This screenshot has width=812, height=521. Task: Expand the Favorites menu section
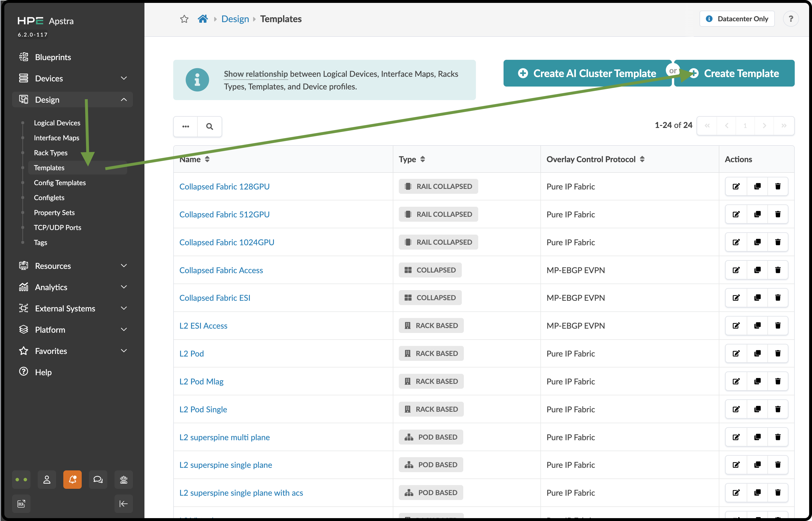click(73, 351)
